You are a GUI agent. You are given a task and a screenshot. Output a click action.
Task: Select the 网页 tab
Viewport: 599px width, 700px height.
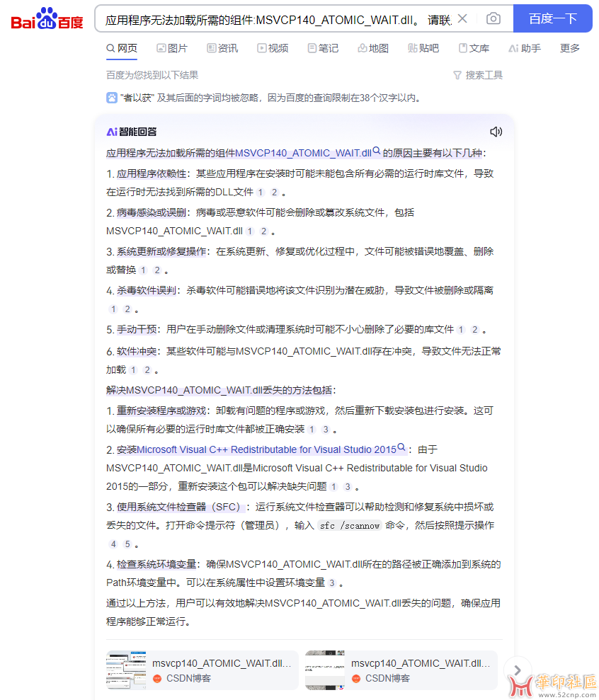[x=122, y=48]
